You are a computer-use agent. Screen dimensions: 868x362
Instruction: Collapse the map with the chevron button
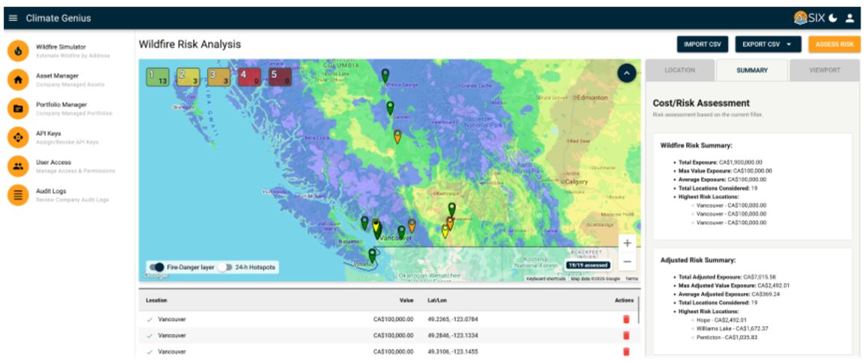coord(626,73)
